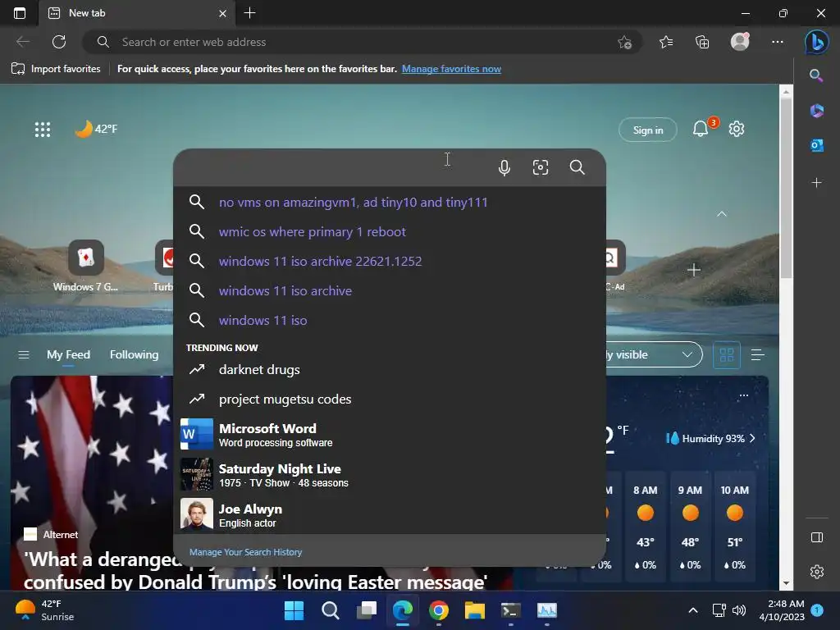Open the Settings and more menu
This screenshot has width=840, height=630.
tap(778, 42)
